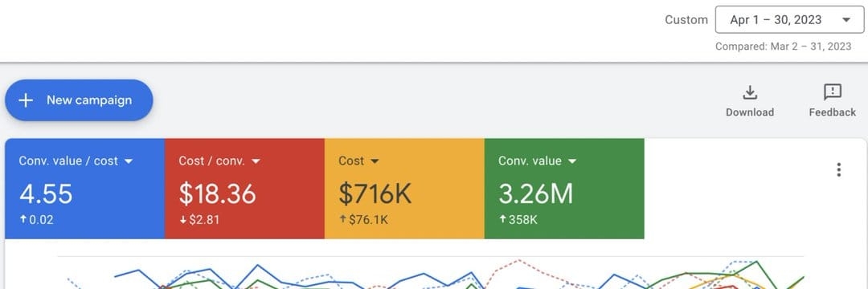Open the Apr 1 – 30, 2023 date picker
The width and height of the screenshot is (868, 289).
[789, 20]
